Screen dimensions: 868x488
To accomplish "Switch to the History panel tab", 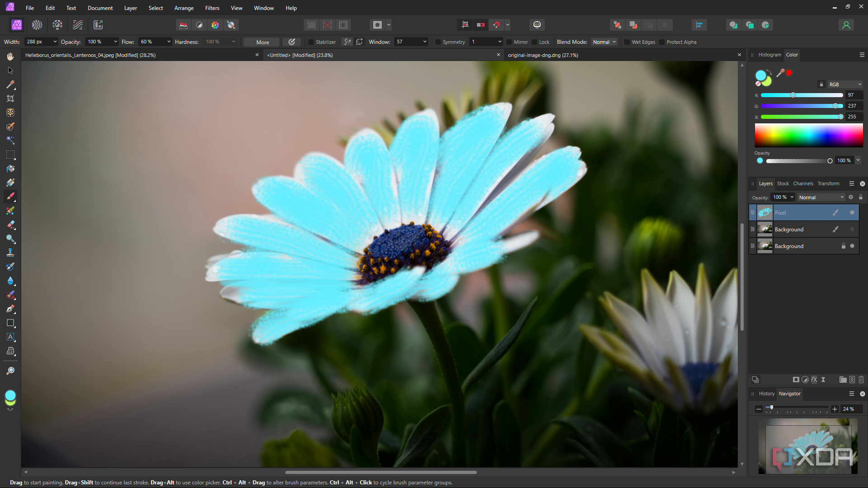I will [766, 394].
